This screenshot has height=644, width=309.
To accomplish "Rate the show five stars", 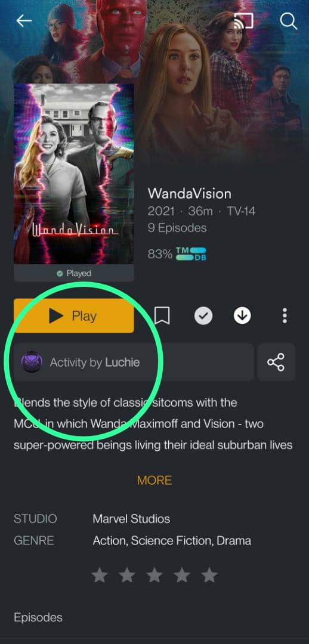I will (x=209, y=575).
